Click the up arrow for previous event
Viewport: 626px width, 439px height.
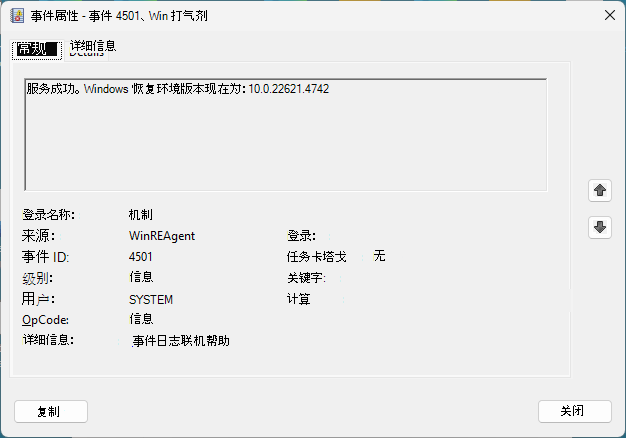point(600,190)
